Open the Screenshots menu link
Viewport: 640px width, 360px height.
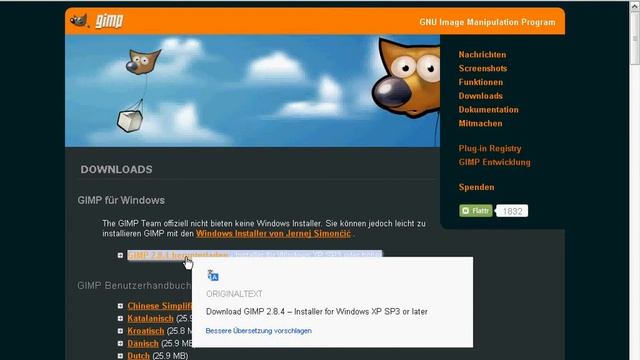click(482, 69)
